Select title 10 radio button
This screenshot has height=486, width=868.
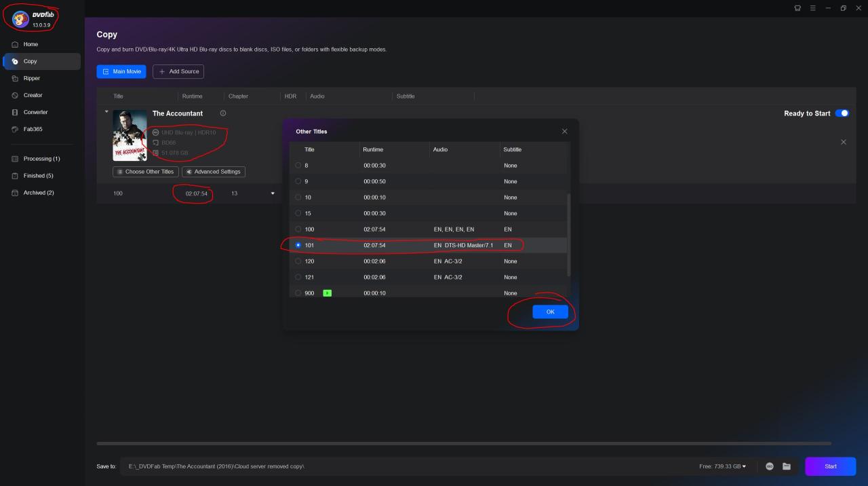pos(298,198)
